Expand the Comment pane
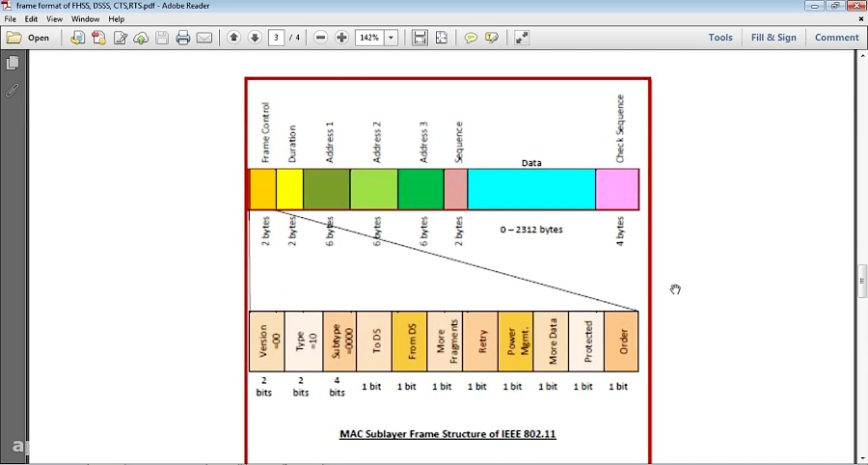Image resolution: width=868 pixels, height=465 pixels. 836,38
